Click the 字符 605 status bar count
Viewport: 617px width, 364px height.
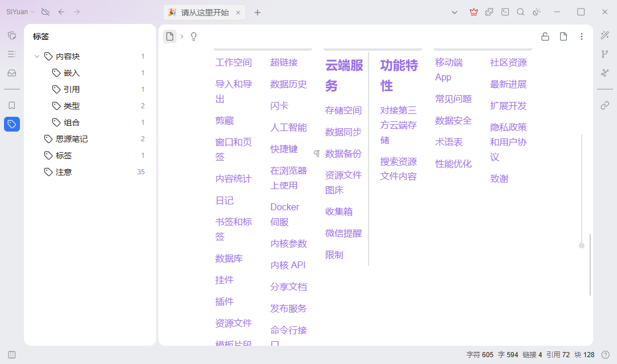(x=480, y=354)
